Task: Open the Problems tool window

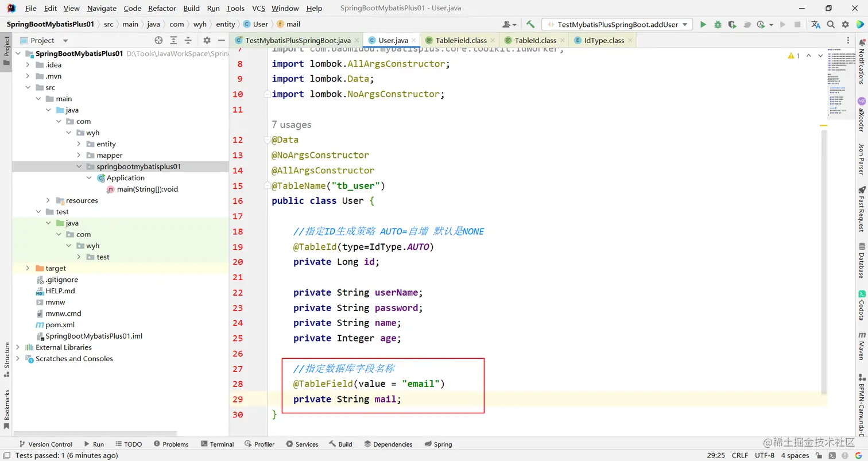Action: click(170, 444)
